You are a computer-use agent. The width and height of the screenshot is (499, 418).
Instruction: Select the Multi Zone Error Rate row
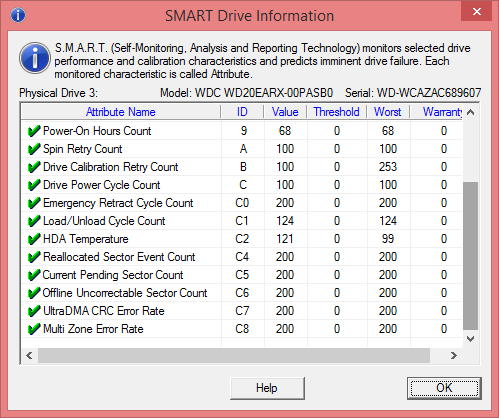242,329
